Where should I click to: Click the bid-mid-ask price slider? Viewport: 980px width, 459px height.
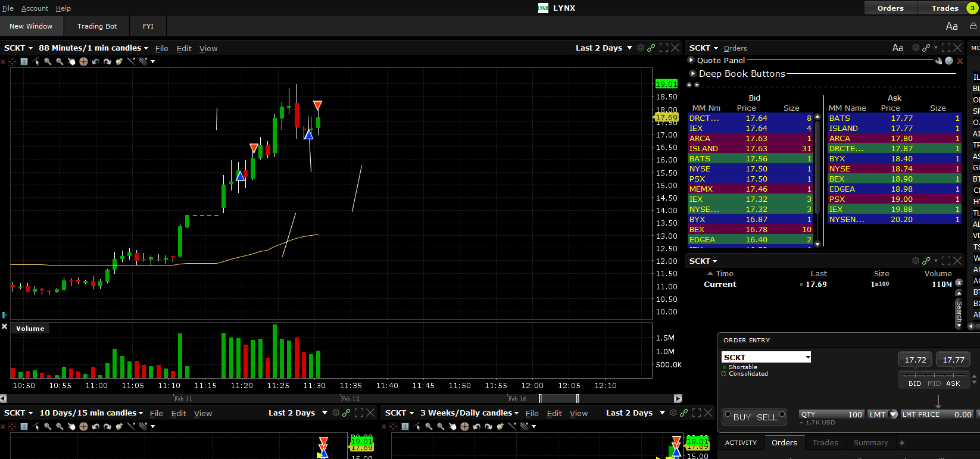[934, 375]
